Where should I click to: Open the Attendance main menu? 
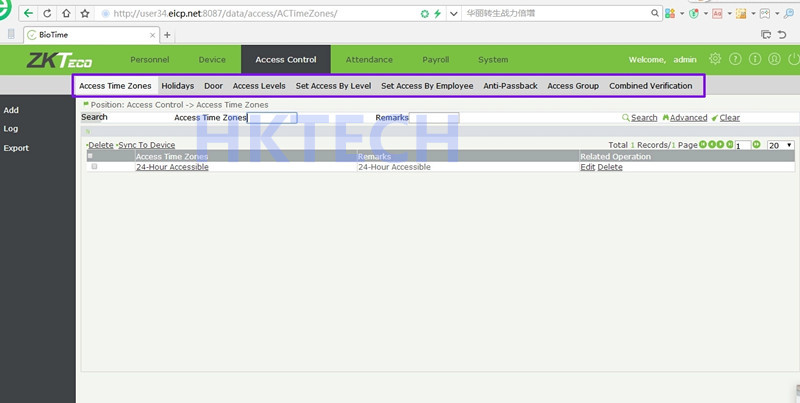click(369, 60)
